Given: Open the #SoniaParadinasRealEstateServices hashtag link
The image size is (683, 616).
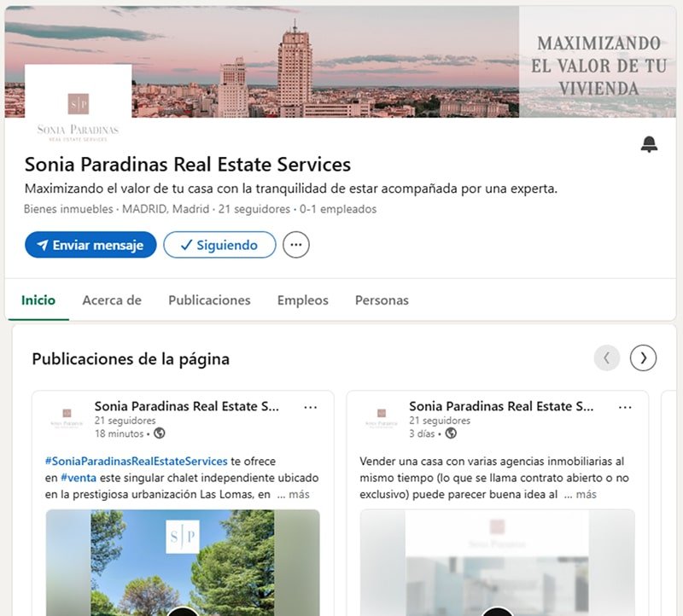Looking at the screenshot, I should point(137,461).
